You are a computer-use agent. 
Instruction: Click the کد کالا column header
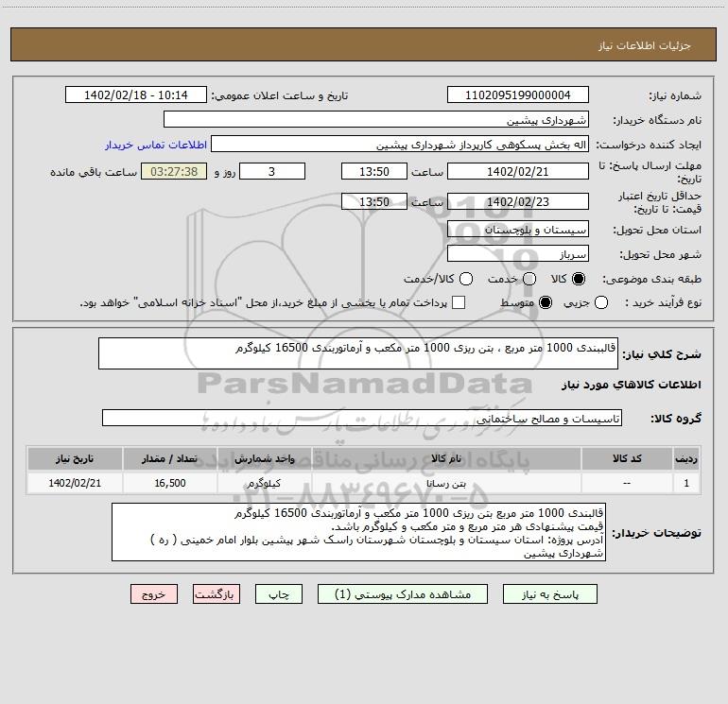tap(627, 458)
